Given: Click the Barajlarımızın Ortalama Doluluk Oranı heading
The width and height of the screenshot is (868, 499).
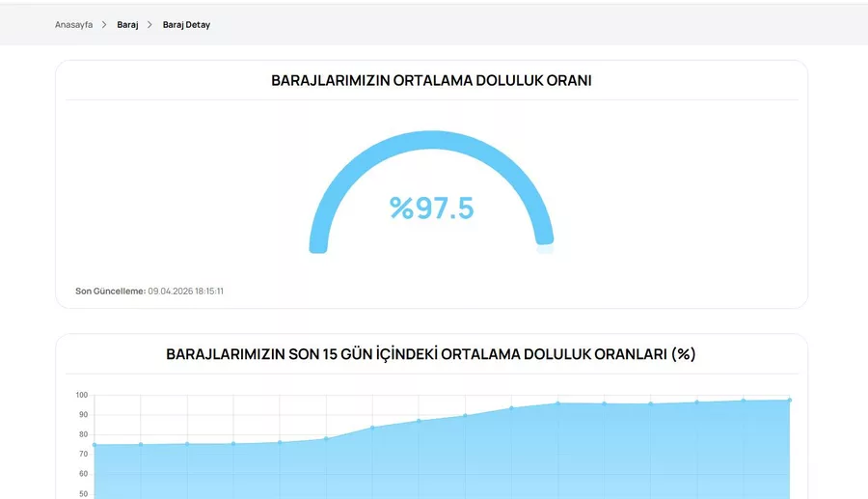Looking at the screenshot, I should point(431,80).
